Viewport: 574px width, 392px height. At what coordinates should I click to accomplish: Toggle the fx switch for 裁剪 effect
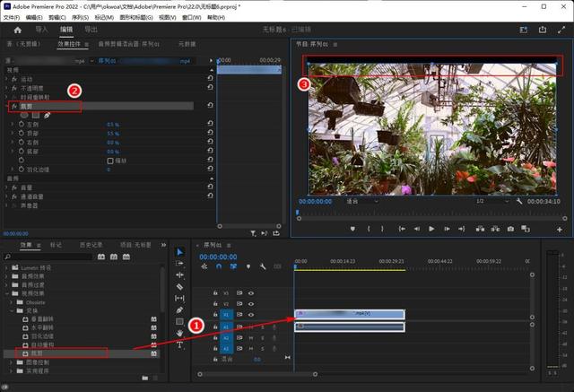pyautogui.click(x=14, y=106)
